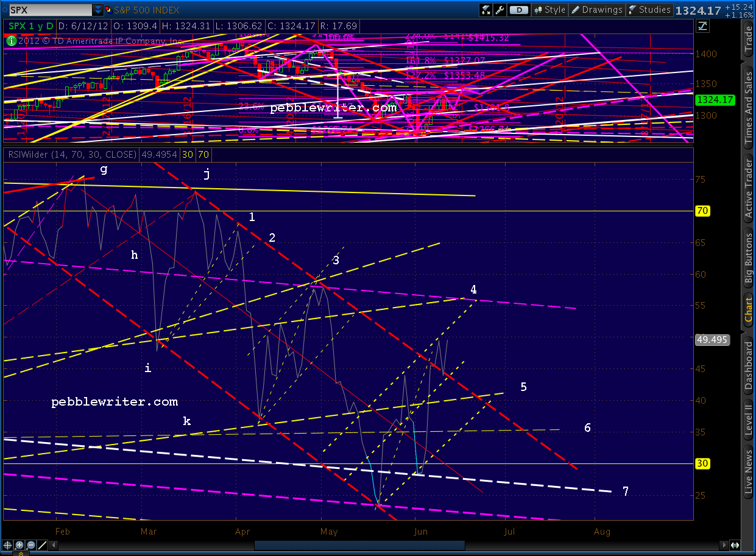This screenshot has height=556, width=756.
Task: Click the zoom out magnifier
Action: click(x=32, y=545)
